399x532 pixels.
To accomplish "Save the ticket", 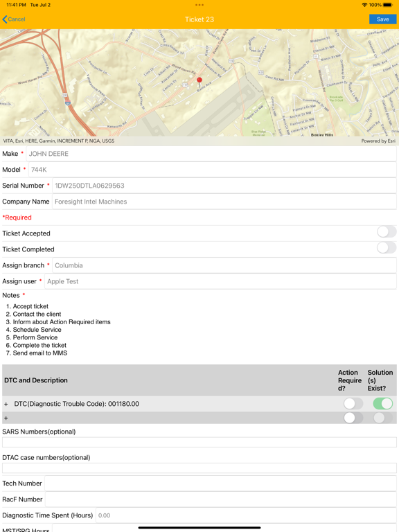I will coord(382,19).
